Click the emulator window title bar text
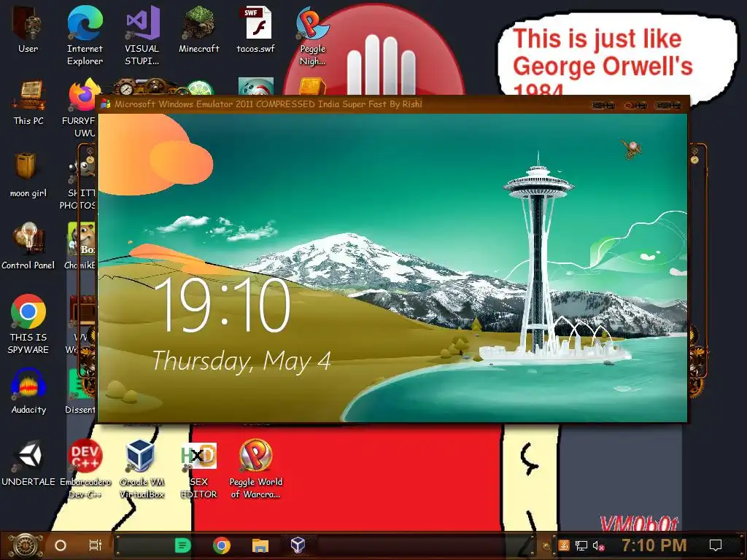747x560 pixels. pyautogui.click(x=268, y=104)
